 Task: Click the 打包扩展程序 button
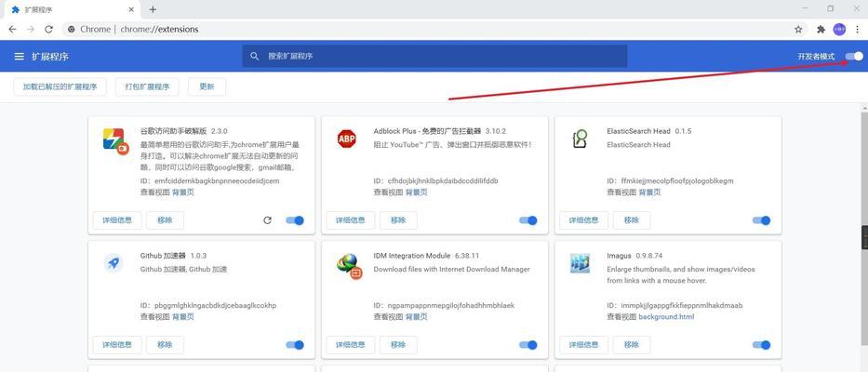point(147,86)
